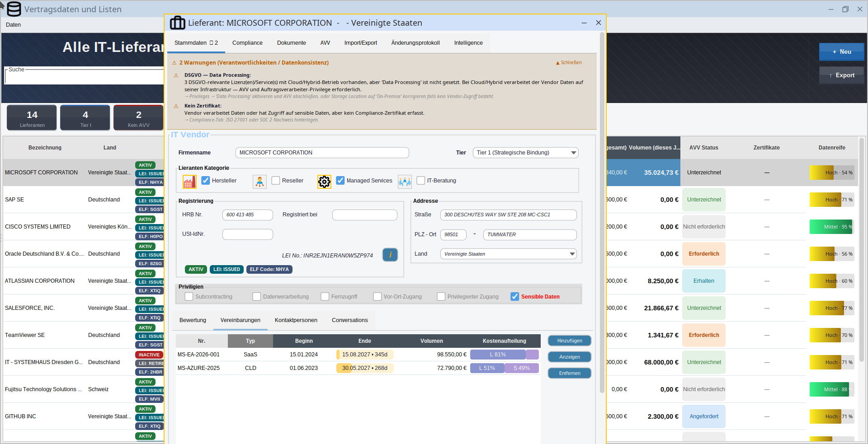This screenshot has width=868, height=444.
Task: Check the Subcontracting privilege box
Action: [189, 297]
